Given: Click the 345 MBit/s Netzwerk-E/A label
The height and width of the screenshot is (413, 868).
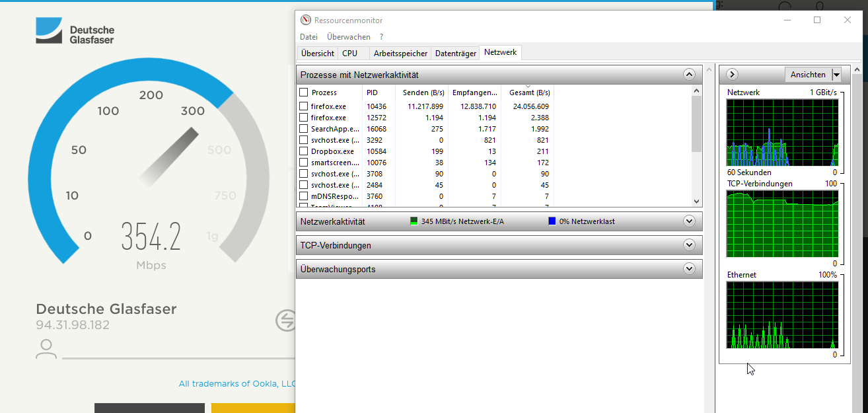Looking at the screenshot, I should pyautogui.click(x=462, y=221).
